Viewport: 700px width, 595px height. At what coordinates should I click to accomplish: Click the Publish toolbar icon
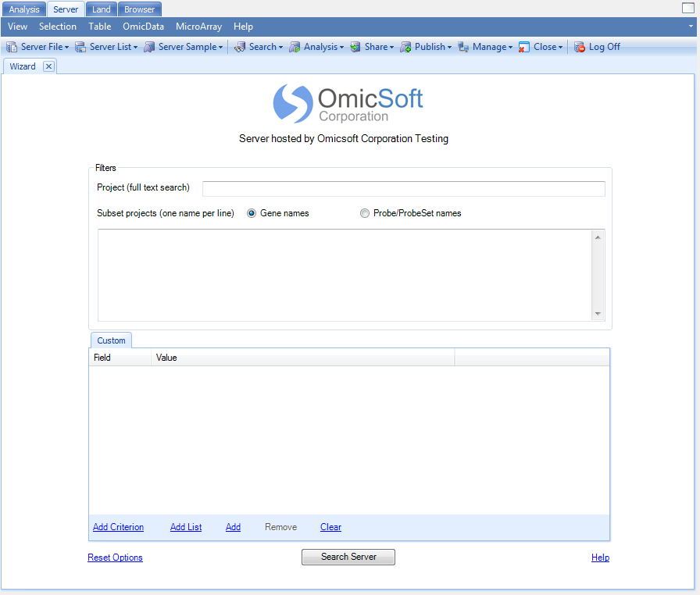405,47
